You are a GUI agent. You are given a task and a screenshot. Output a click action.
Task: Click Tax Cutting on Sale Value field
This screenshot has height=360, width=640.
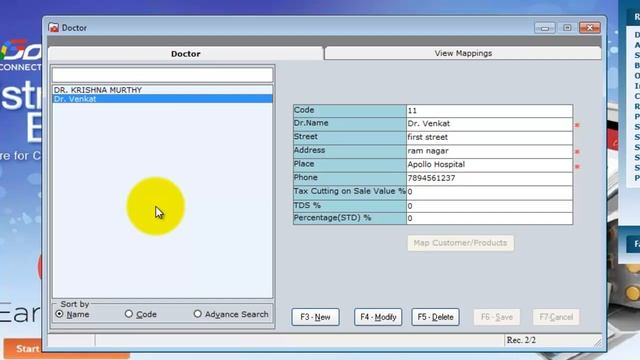pyautogui.click(x=489, y=192)
